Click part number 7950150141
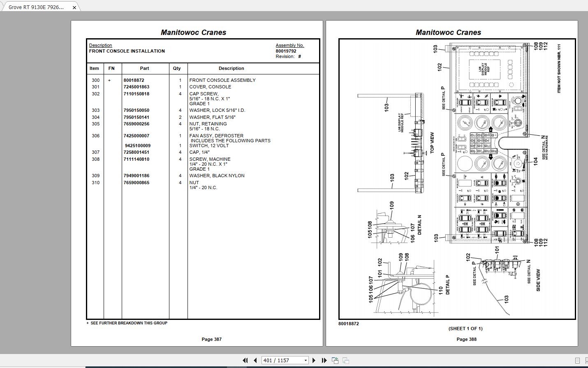Viewport: 588px width, 368px height. coord(137,117)
